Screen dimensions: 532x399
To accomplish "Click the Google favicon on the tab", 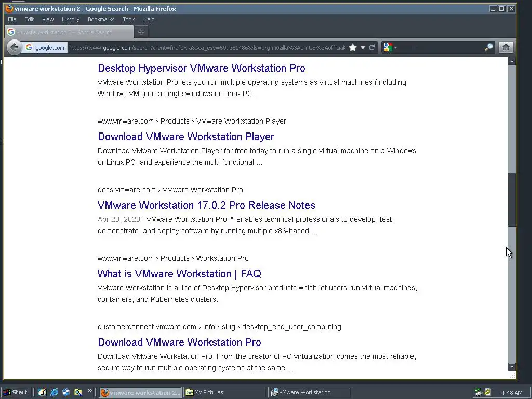I will pos(11,32).
